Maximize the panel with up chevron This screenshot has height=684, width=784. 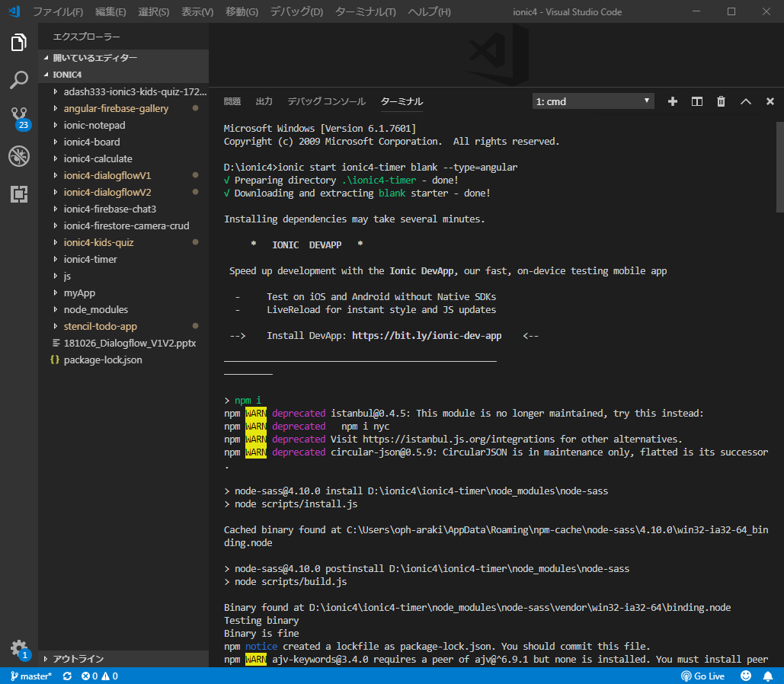coord(746,101)
